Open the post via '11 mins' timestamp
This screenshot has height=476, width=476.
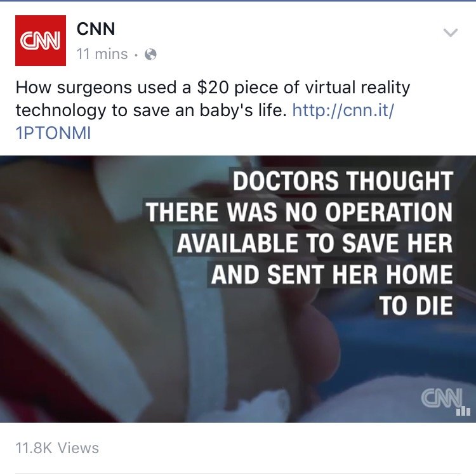coord(102,55)
